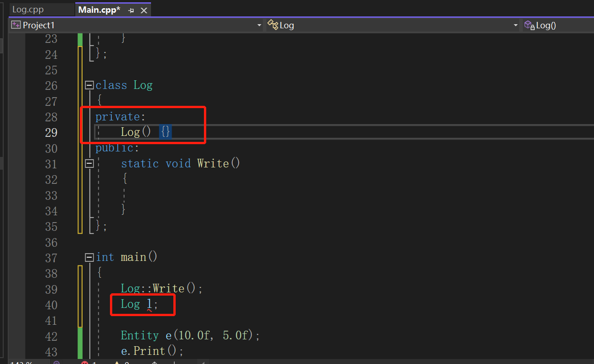Switch to the Log.cpp tab
Image resolution: width=594 pixels, height=364 pixels.
28,10
